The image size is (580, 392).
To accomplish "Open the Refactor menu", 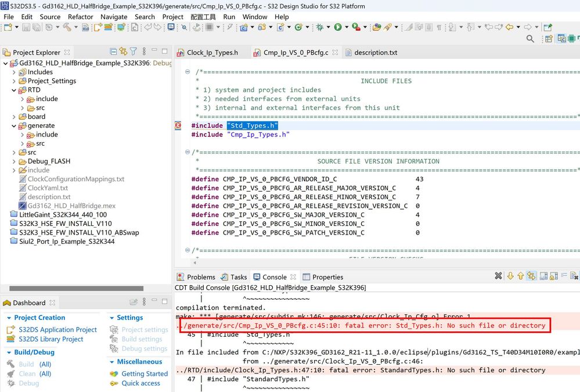I will [x=81, y=17].
